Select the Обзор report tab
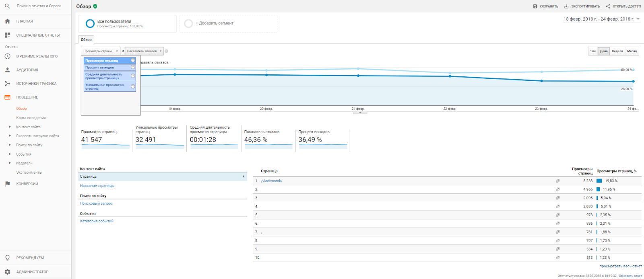This screenshot has width=644, height=279. click(86, 39)
